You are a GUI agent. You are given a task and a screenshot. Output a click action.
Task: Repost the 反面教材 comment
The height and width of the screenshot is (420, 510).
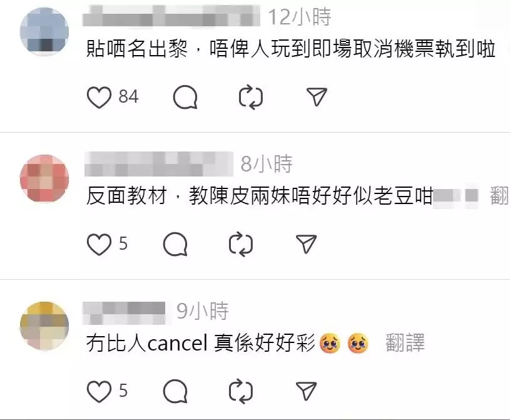click(x=241, y=244)
